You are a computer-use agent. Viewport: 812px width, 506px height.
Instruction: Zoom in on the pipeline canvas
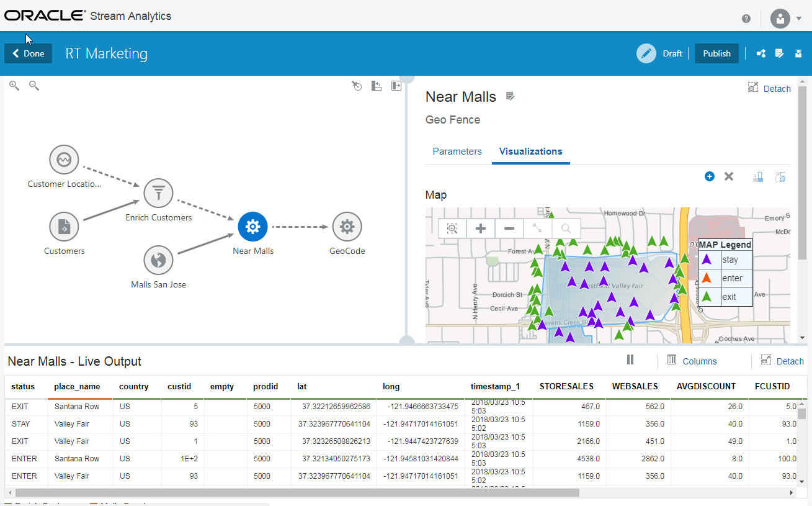click(x=14, y=86)
